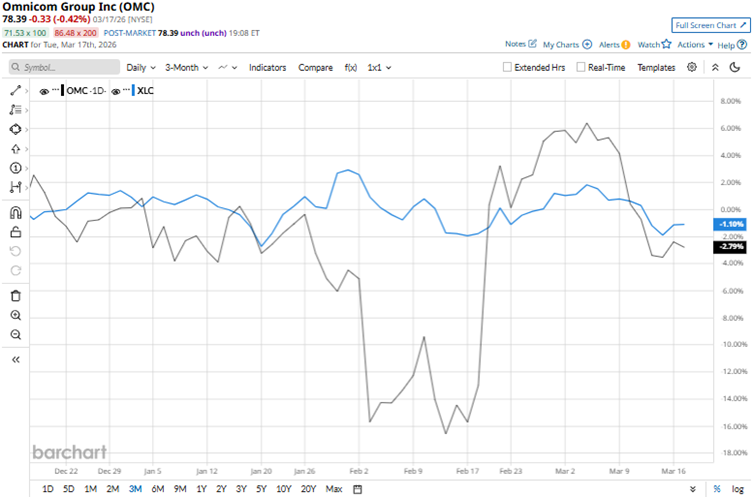Open the Actions dropdown
Image resolution: width=752 pixels, height=497 pixels.
[695, 44]
